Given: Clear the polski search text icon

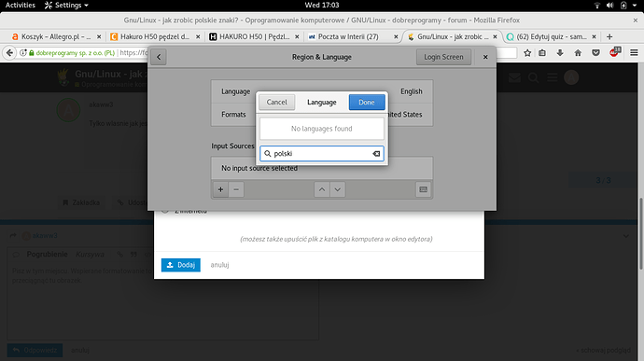Looking at the screenshot, I should 376,154.
